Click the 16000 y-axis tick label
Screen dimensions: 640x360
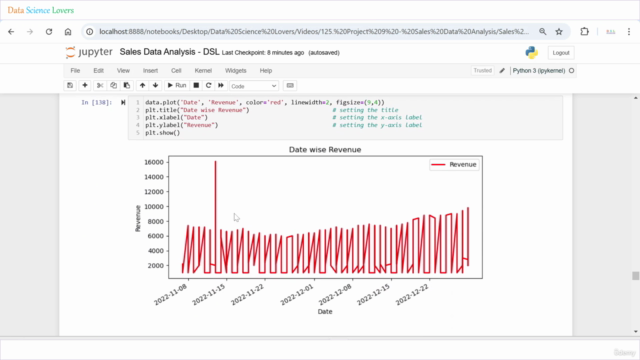[x=154, y=162]
